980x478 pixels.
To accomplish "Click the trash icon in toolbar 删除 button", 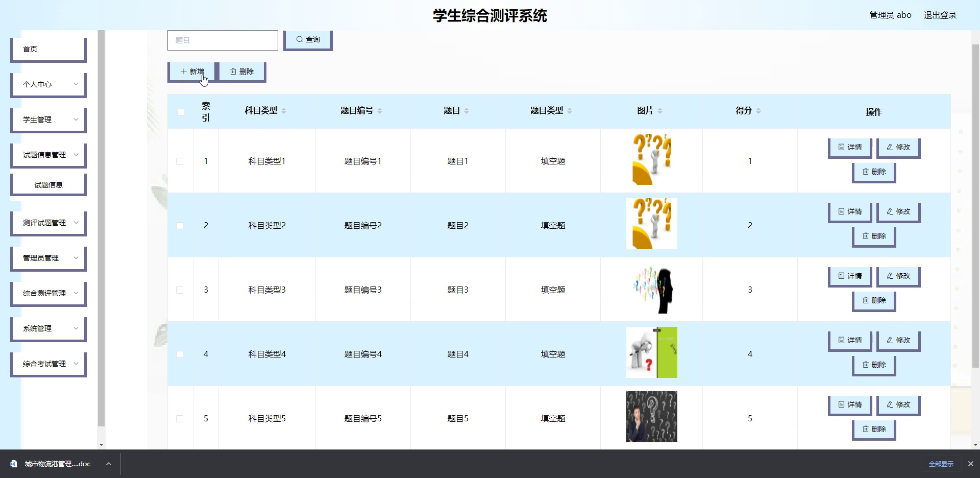I will coord(233,71).
